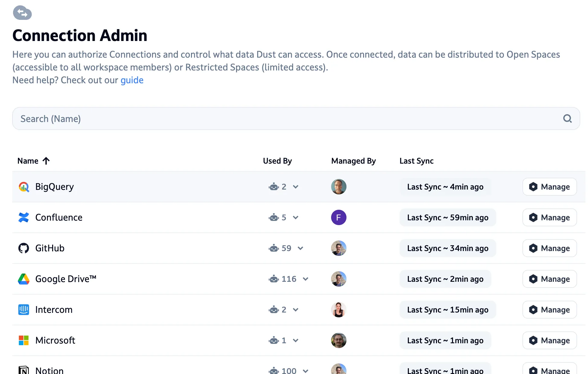Click the Intercom logo icon
The width and height of the screenshot is (588, 374).
point(24,310)
